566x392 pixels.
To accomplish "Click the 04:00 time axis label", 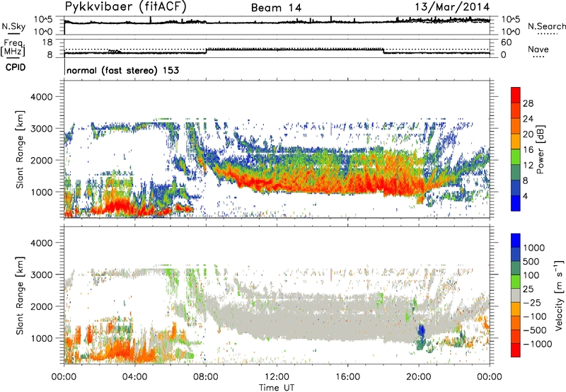I will click(x=135, y=376).
